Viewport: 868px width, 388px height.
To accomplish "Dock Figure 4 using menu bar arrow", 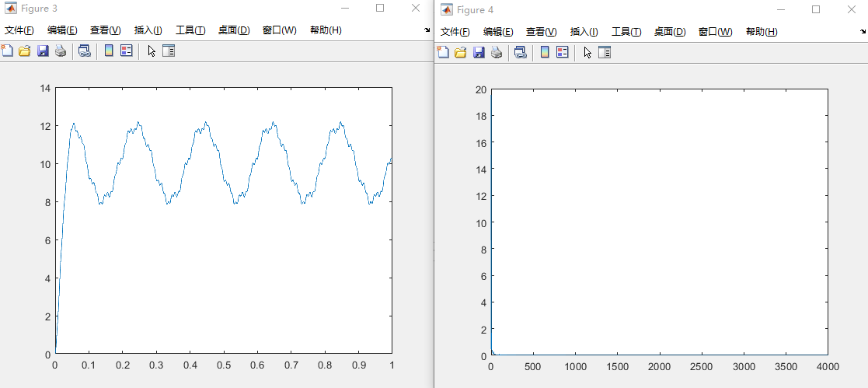I will pos(863,32).
